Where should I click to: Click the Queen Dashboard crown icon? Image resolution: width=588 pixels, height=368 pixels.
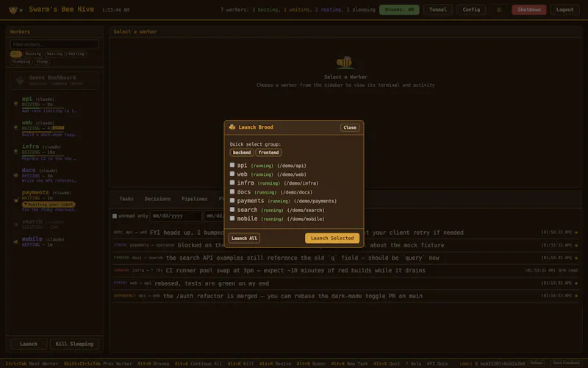20,80
